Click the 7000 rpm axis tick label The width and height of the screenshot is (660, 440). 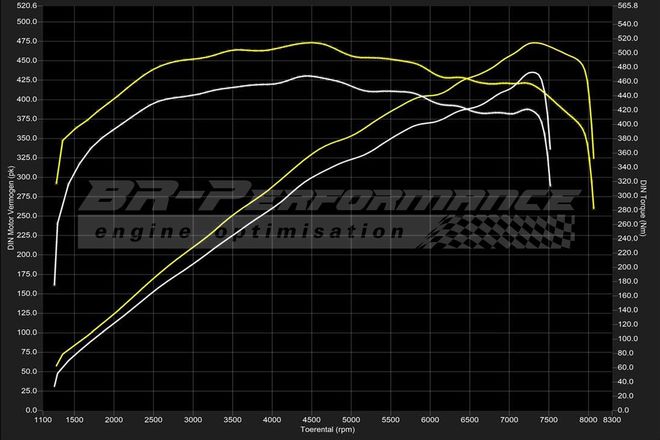tap(509, 421)
